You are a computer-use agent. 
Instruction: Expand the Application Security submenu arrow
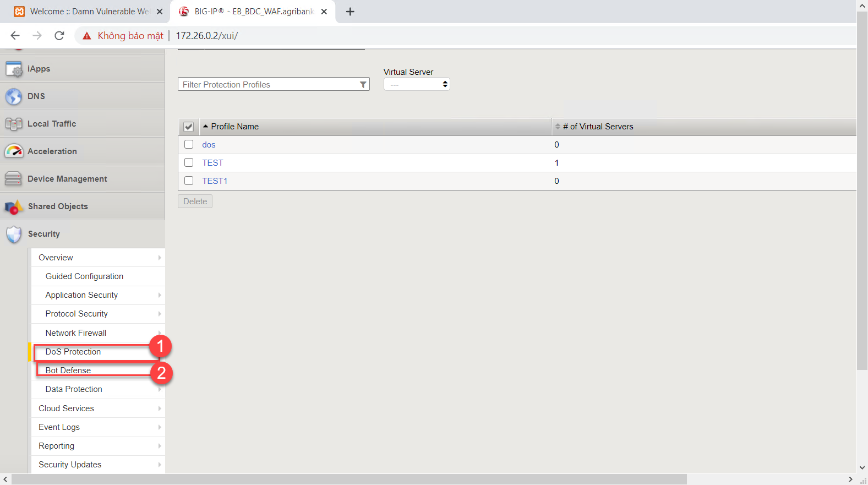pyautogui.click(x=160, y=295)
